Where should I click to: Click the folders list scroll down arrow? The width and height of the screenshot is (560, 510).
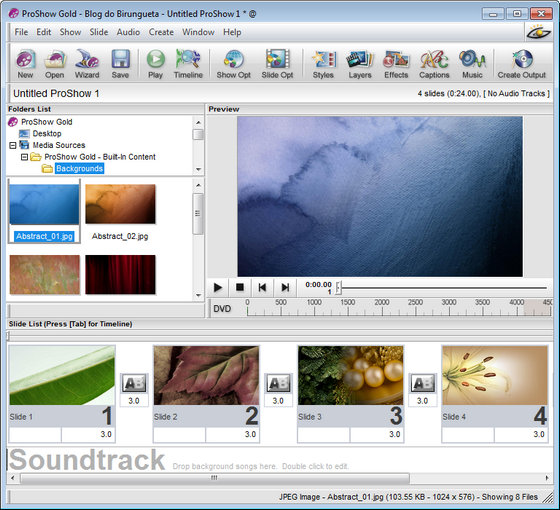point(199,169)
